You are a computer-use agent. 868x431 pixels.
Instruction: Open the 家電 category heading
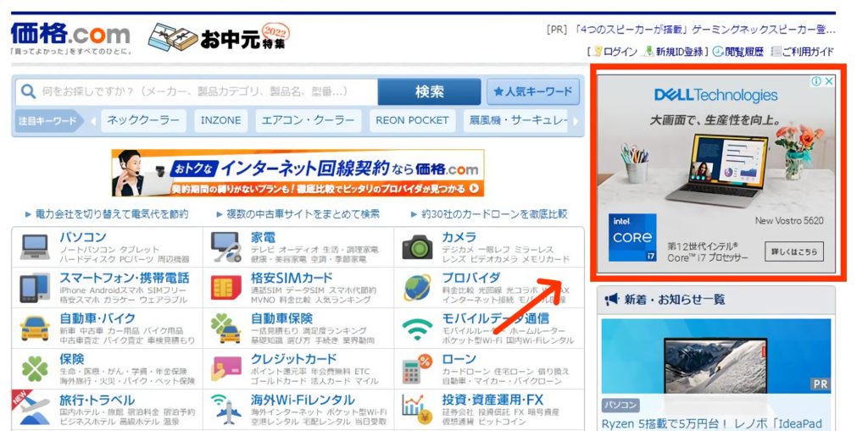click(263, 237)
